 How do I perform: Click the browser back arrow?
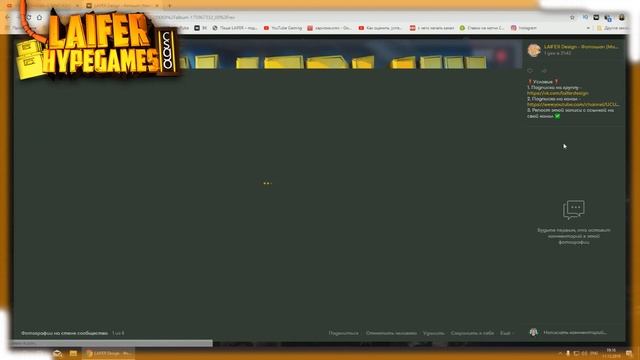pyautogui.click(x=8, y=18)
